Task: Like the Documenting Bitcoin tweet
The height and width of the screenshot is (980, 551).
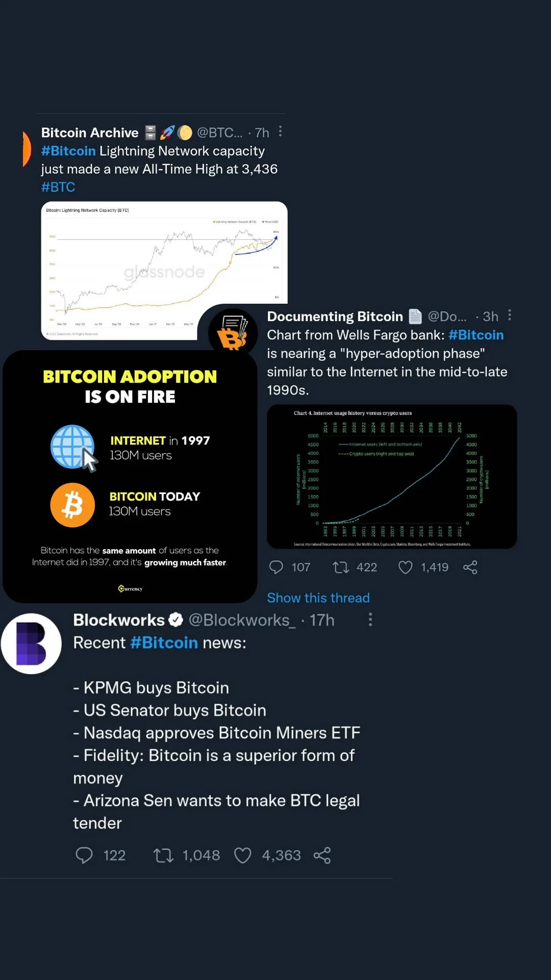Action: 405,567
